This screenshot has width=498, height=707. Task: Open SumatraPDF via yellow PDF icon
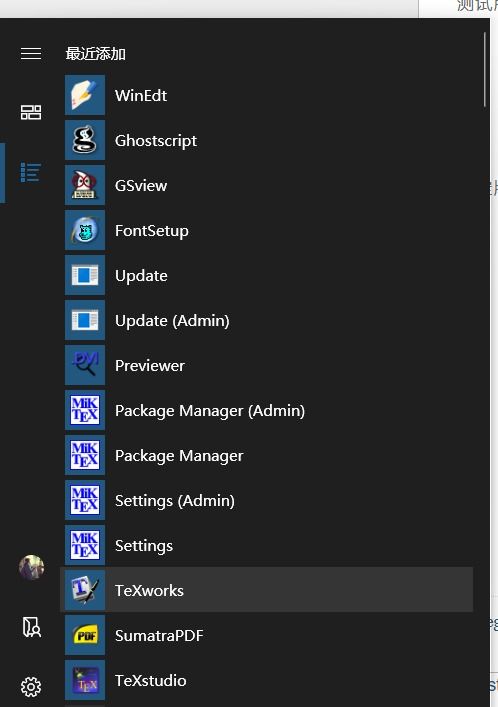85,635
